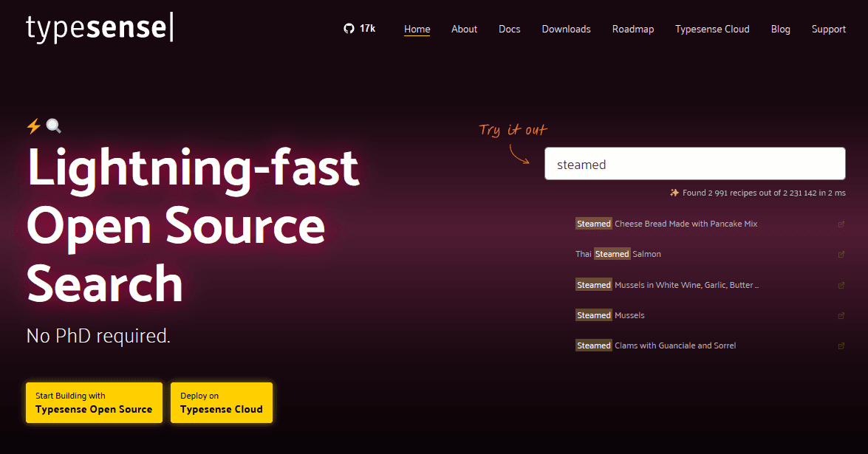Visit the Blog
This screenshot has height=454, width=868.
[780, 29]
